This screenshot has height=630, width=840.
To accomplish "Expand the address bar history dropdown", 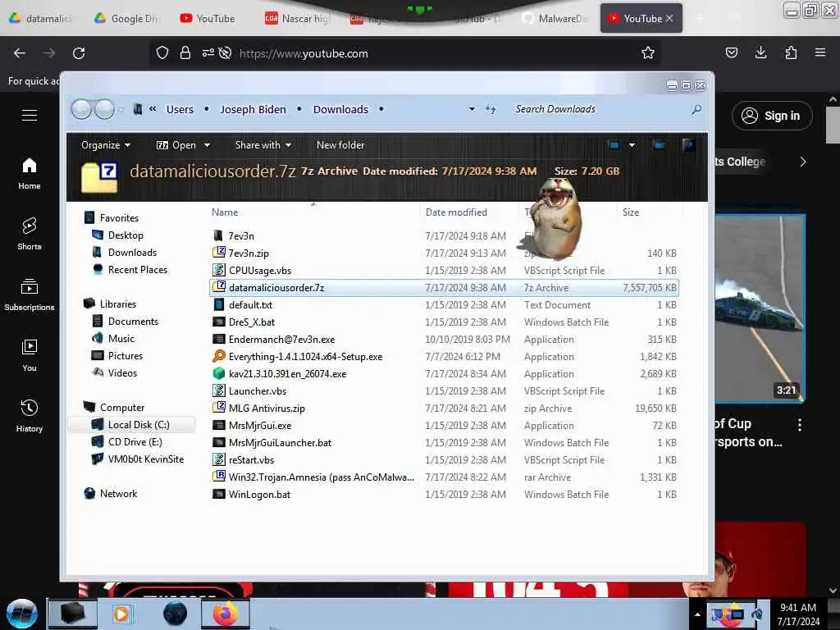I will [x=472, y=109].
